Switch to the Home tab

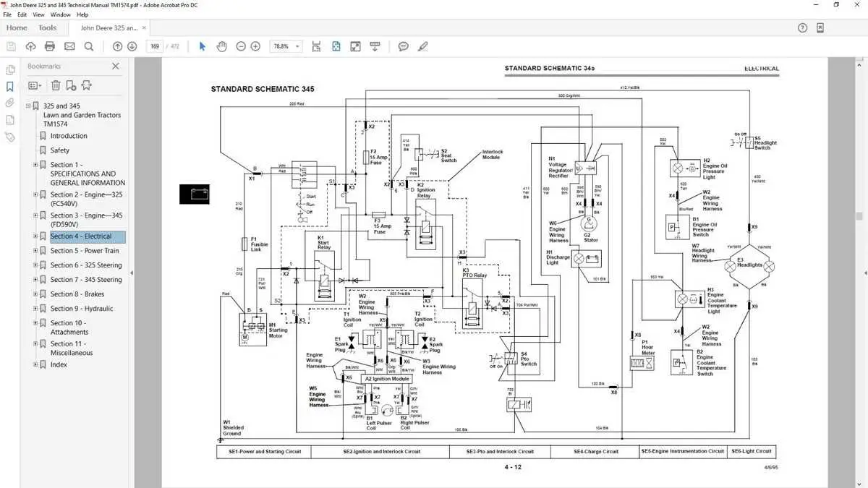point(17,27)
